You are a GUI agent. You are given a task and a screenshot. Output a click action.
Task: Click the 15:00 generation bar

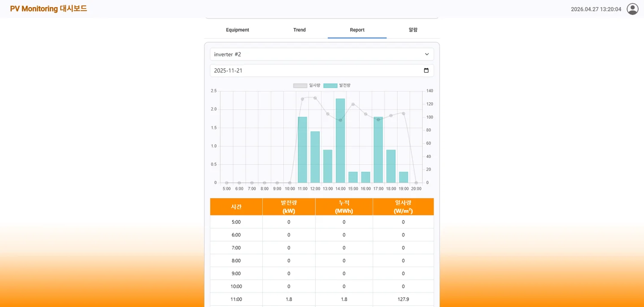pyautogui.click(x=353, y=177)
